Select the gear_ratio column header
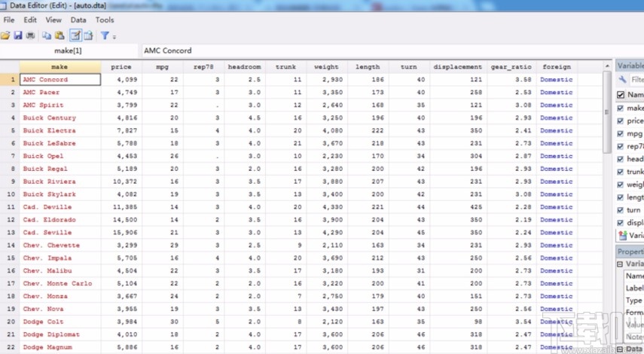This screenshot has width=644, height=354. [511, 66]
